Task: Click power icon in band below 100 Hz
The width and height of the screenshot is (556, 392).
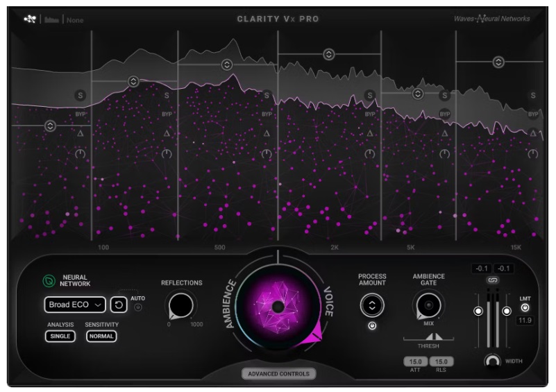Action: (81, 154)
